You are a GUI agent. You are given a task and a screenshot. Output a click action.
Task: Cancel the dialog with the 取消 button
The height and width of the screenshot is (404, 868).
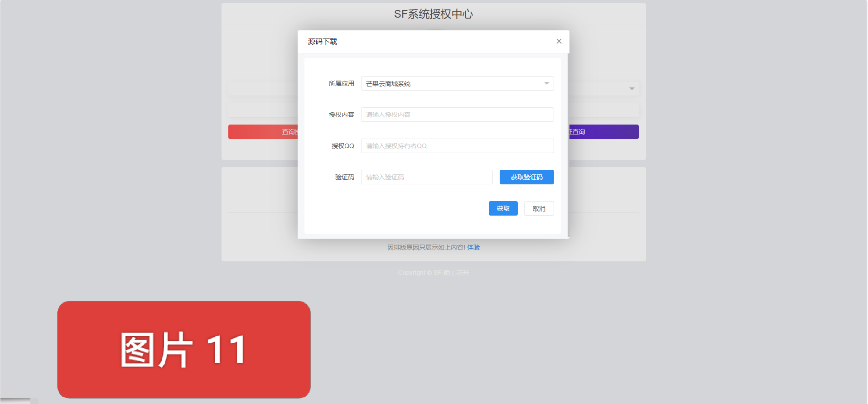click(x=539, y=208)
